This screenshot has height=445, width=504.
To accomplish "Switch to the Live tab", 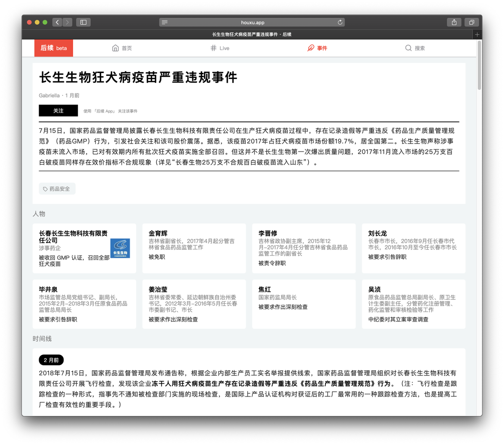I will [220, 48].
